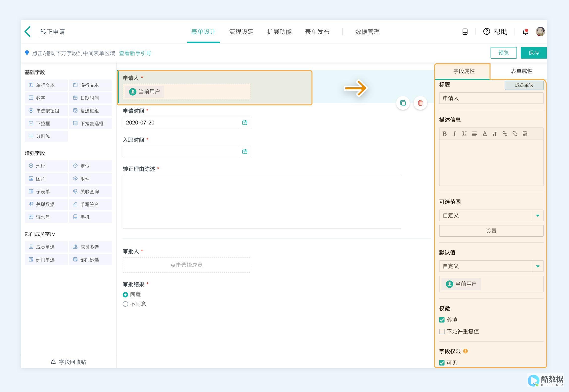Enable 不允许重复值 checkbox
Screen dimensions: 569x392
click(442, 331)
